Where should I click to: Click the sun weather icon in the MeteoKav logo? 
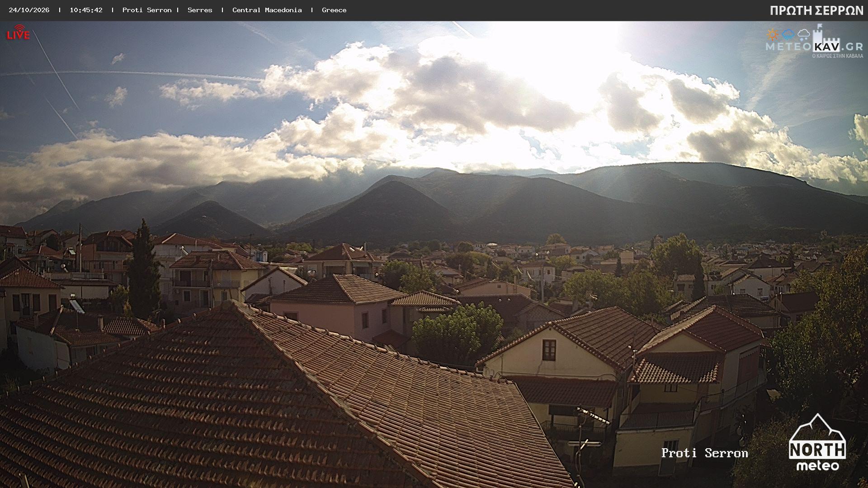[772, 35]
